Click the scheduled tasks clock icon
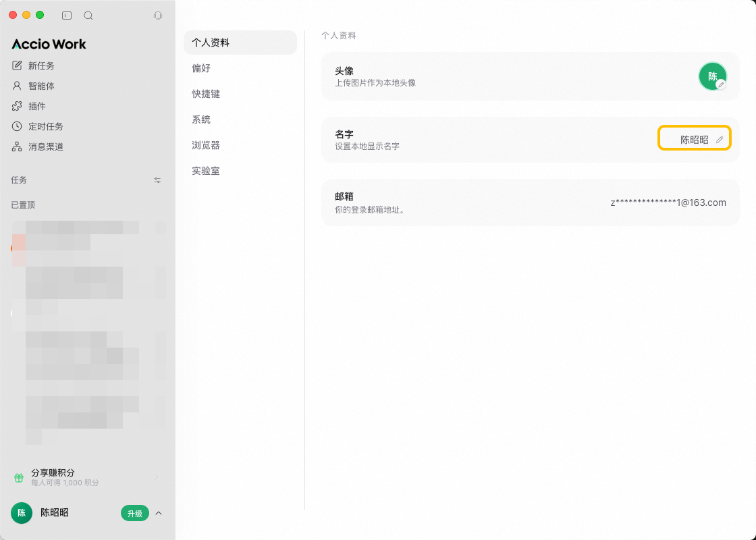The width and height of the screenshot is (756, 540). (x=17, y=126)
